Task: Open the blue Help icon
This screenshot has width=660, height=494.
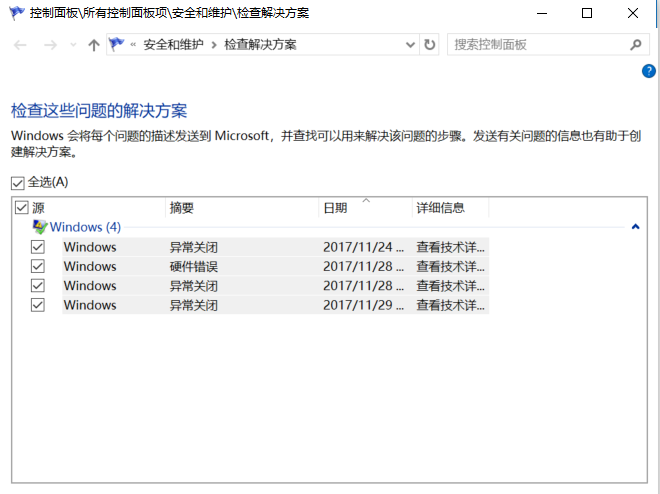Action: 649,71
